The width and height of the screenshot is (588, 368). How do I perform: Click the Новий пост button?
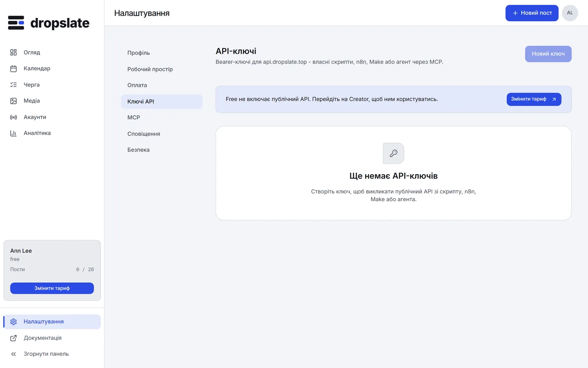coord(532,13)
